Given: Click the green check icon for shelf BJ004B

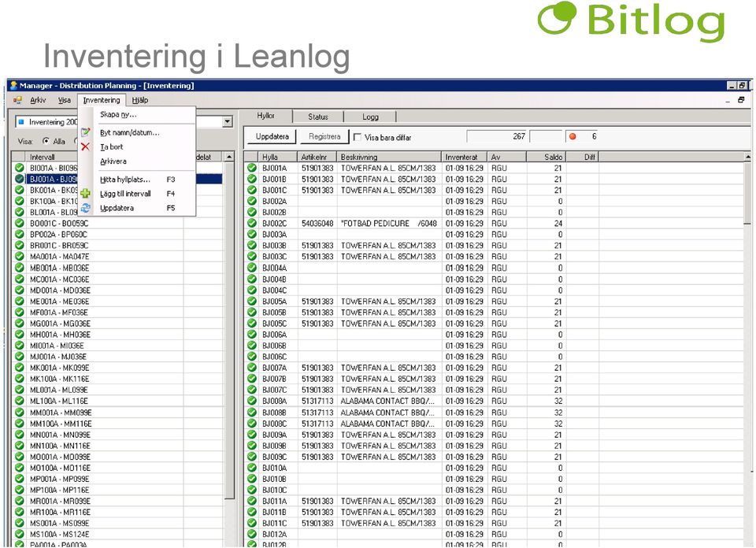Looking at the screenshot, I should coord(252,279).
